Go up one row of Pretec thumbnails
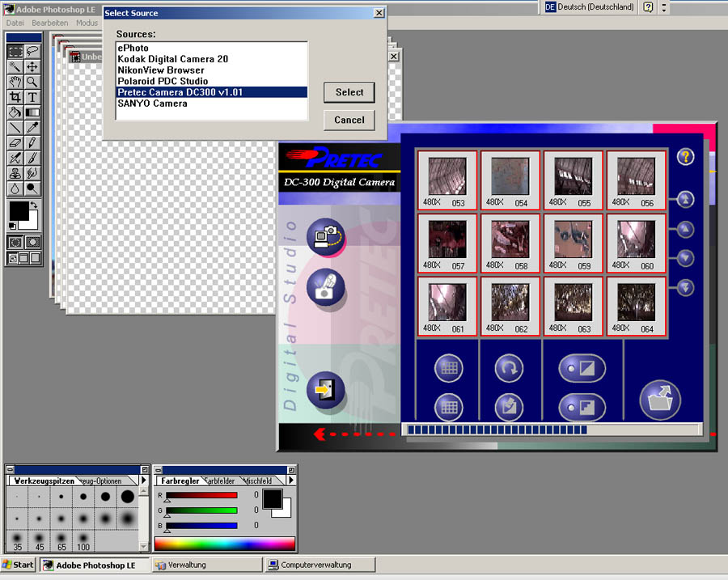728x580 pixels. pyautogui.click(x=685, y=229)
